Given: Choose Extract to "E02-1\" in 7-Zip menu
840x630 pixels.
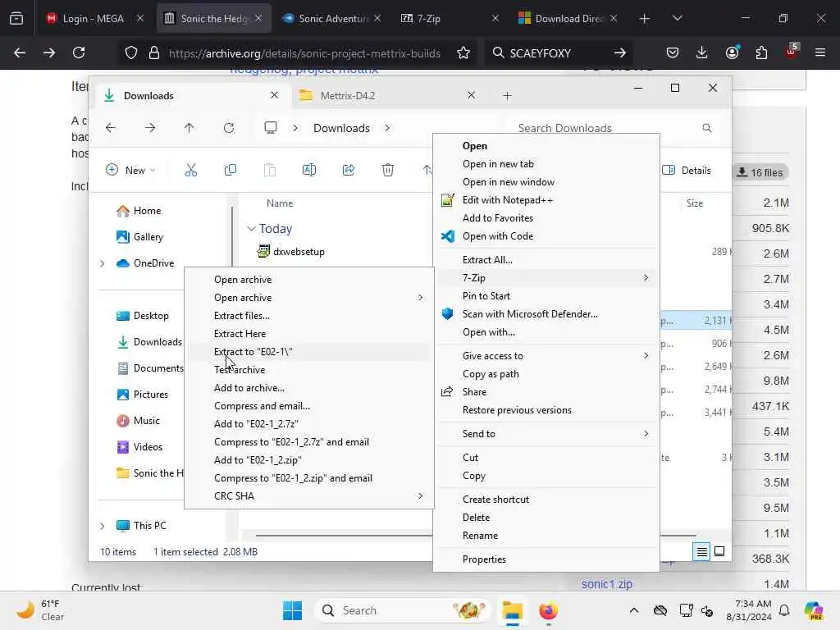Looking at the screenshot, I should [308, 351].
